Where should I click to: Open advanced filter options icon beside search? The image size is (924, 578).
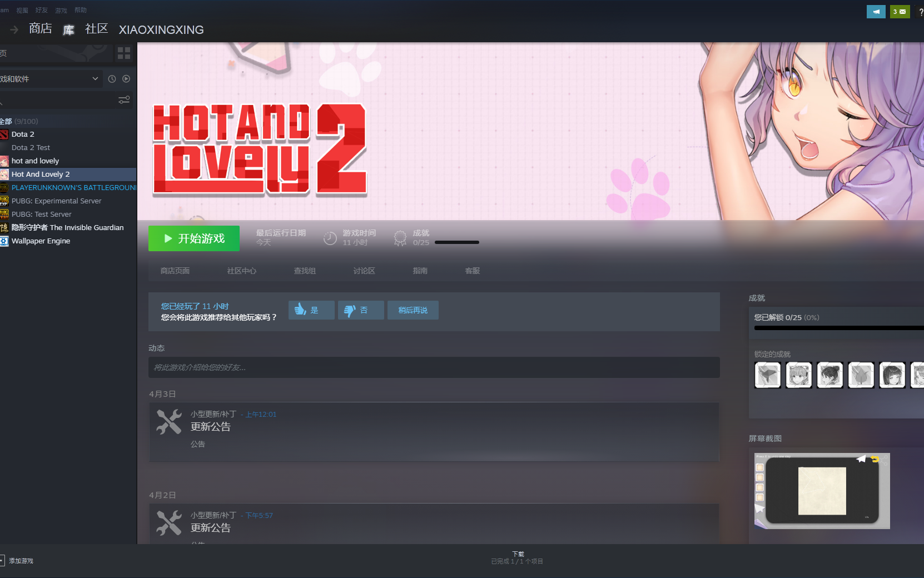[x=123, y=99]
